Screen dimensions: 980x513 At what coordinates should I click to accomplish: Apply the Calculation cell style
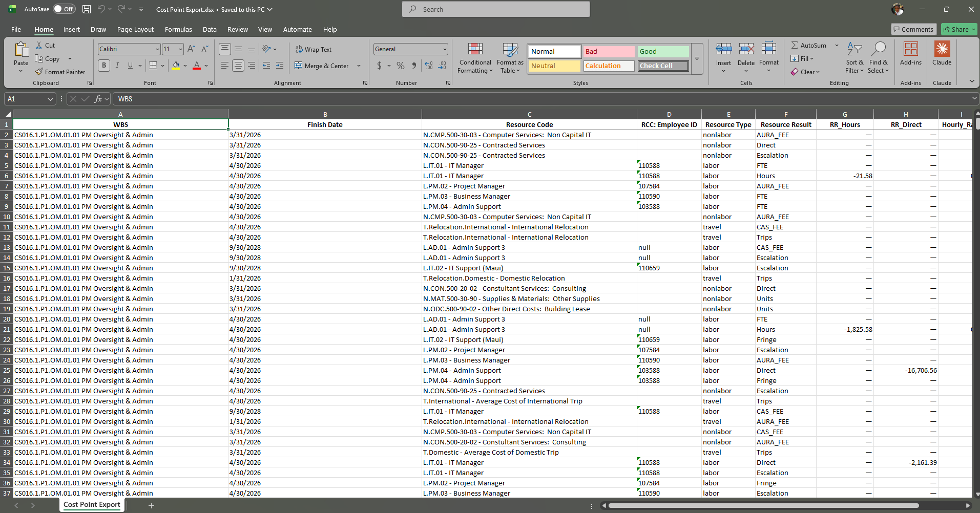pos(609,66)
